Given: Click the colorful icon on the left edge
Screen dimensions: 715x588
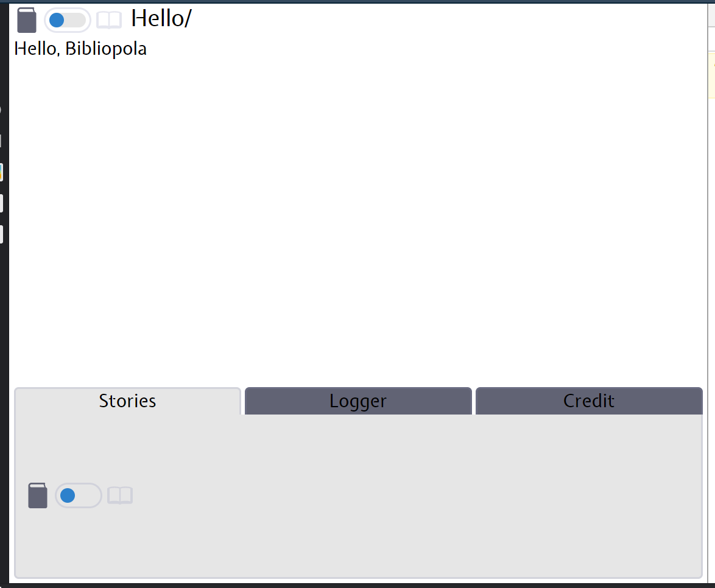Looking at the screenshot, I should pos(1,172).
